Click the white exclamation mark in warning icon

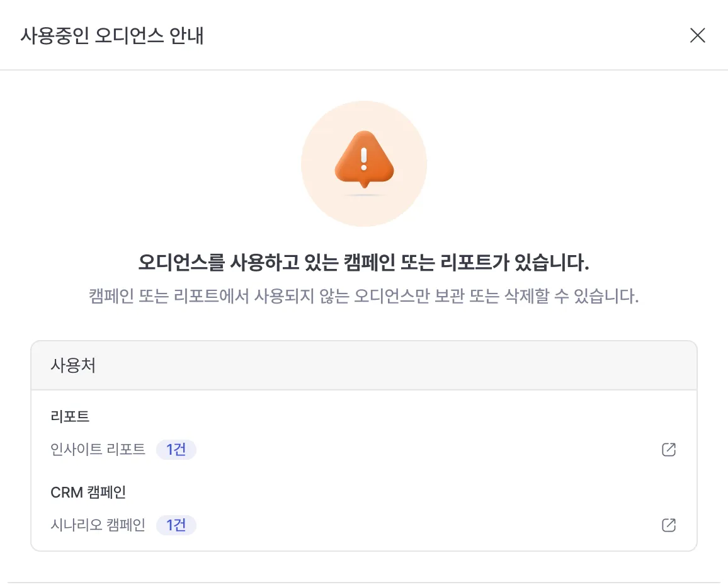point(364,158)
